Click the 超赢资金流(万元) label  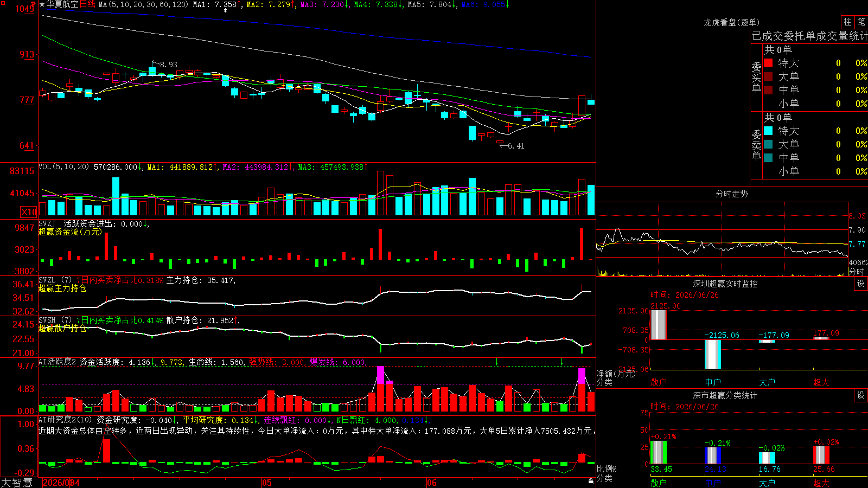[70, 232]
